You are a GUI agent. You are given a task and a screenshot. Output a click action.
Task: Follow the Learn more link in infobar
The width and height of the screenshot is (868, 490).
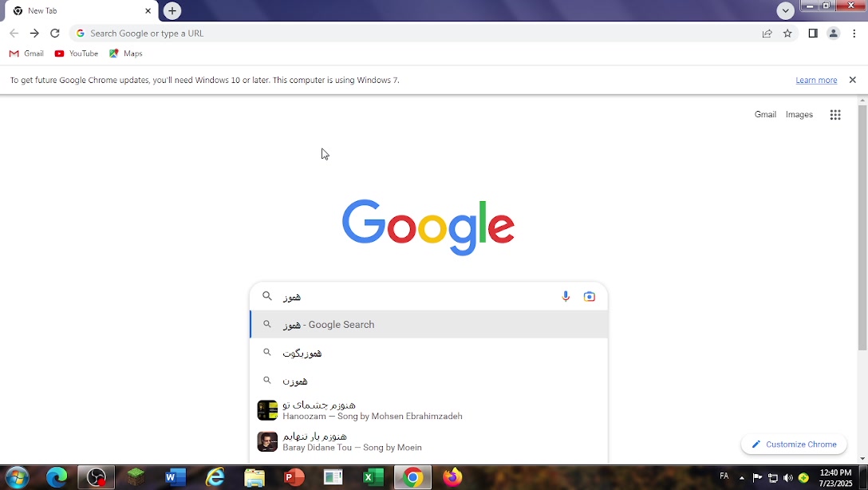[x=816, y=81]
